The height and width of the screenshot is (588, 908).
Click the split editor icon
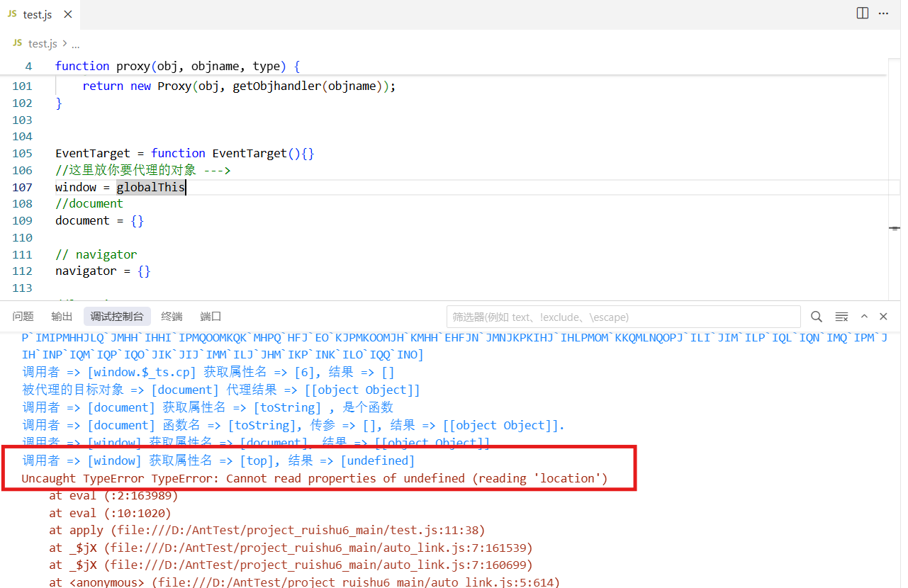coord(863,13)
